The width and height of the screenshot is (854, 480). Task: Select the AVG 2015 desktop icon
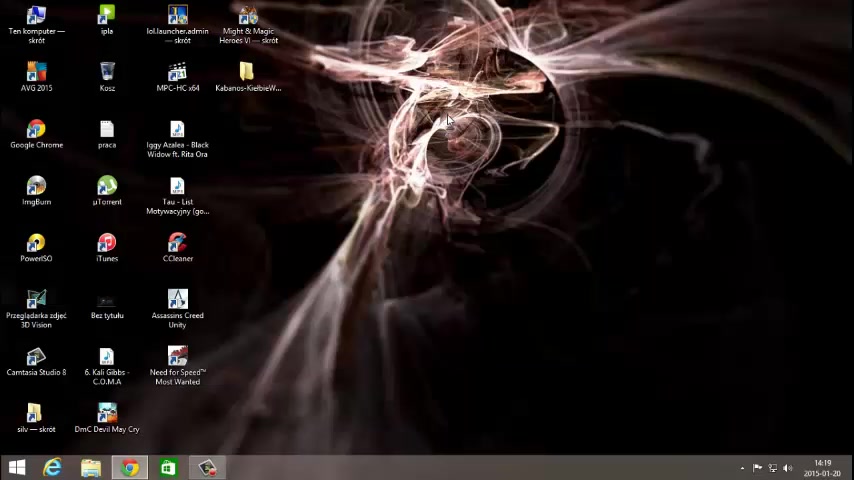(x=36, y=73)
